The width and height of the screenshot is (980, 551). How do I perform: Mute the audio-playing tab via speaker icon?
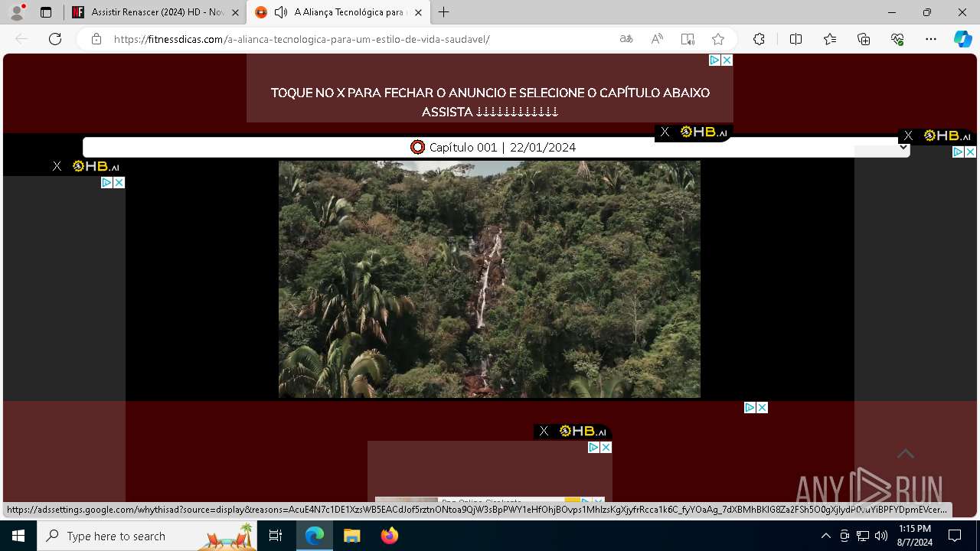(281, 12)
